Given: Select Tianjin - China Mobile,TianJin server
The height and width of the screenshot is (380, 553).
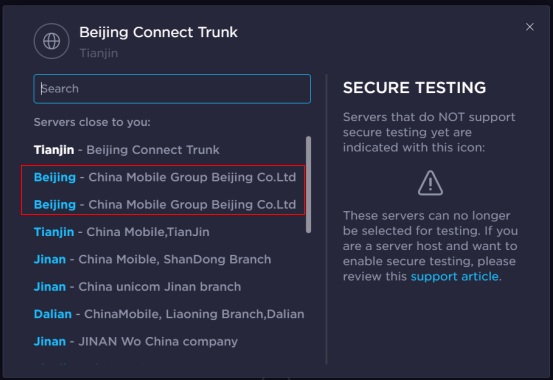Looking at the screenshot, I should click(122, 232).
